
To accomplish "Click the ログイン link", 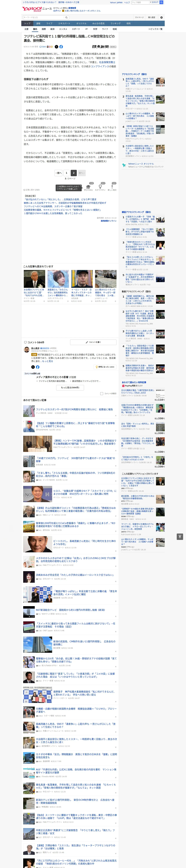I will (57, 11).
